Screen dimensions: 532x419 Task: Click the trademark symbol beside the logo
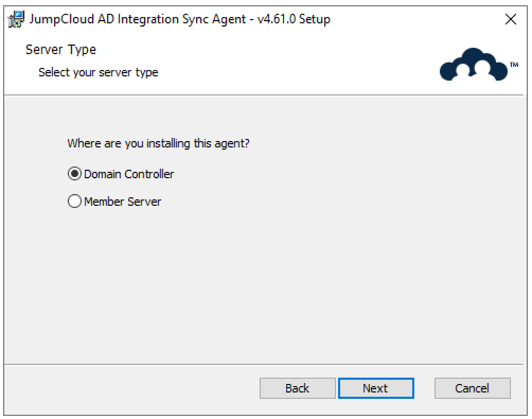[514, 64]
